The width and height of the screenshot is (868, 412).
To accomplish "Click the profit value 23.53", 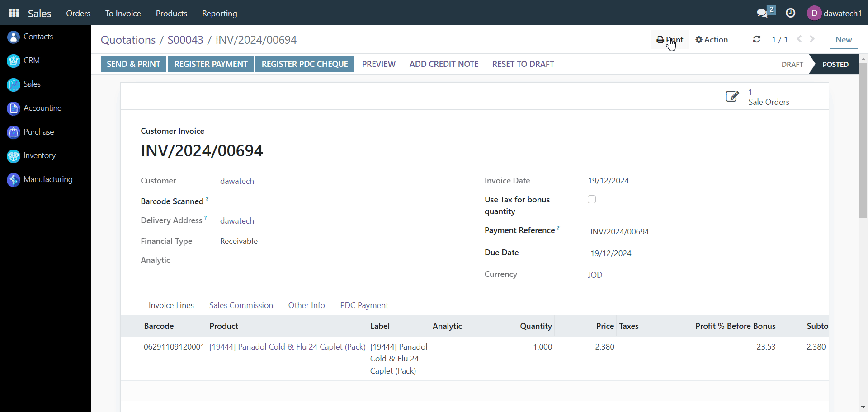I will tap(766, 347).
